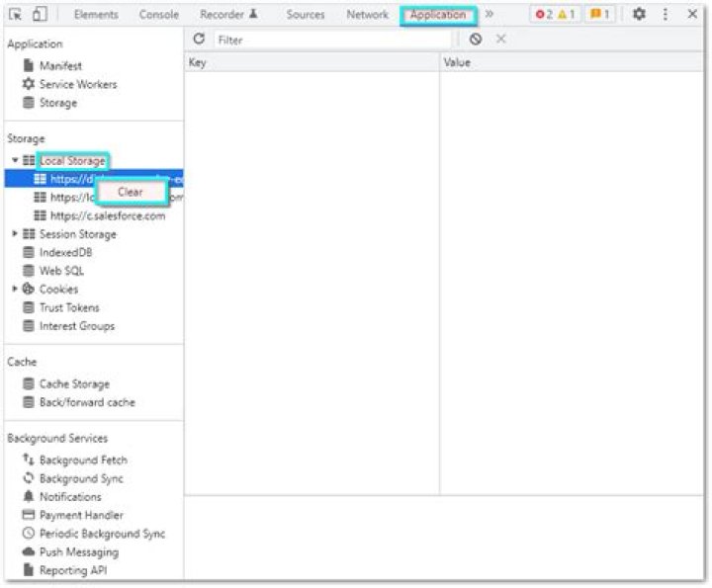
Task: Open DevTools settings gear
Action: click(x=639, y=14)
